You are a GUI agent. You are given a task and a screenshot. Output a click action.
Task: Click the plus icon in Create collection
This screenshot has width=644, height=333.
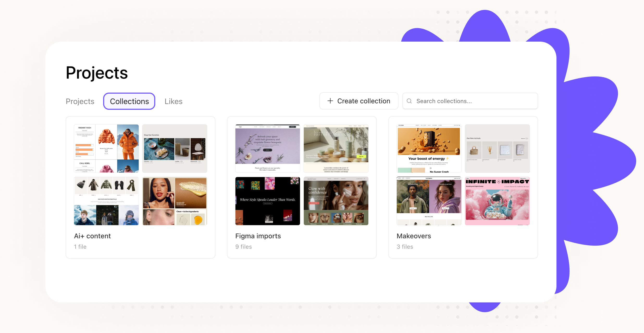coord(330,101)
